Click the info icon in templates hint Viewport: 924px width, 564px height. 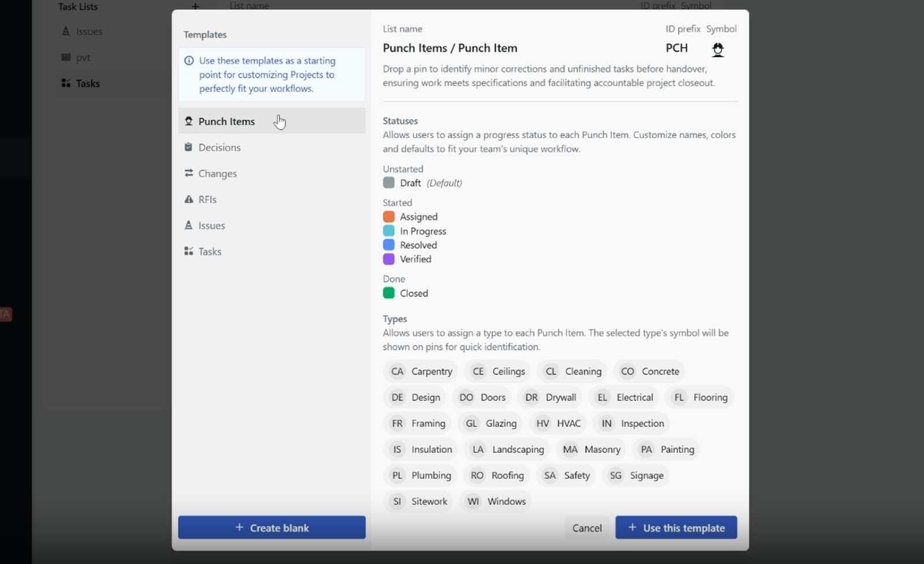point(189,61)
